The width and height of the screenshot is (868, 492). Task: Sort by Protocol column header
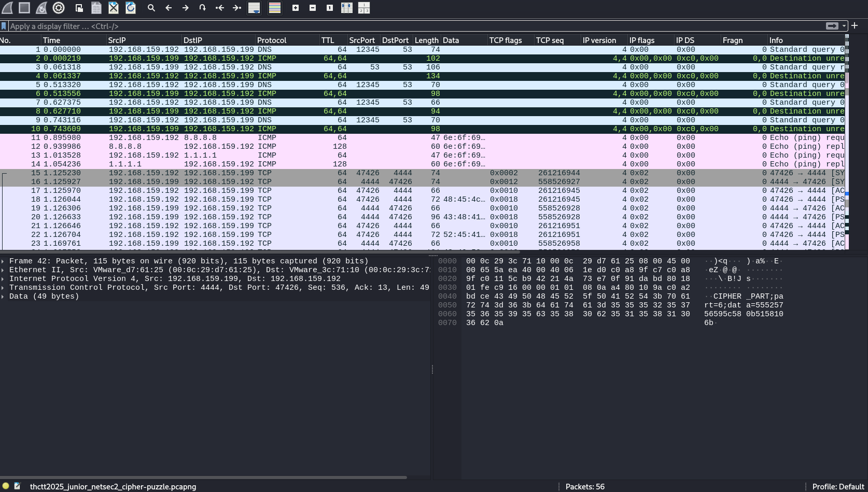[288, 40]
